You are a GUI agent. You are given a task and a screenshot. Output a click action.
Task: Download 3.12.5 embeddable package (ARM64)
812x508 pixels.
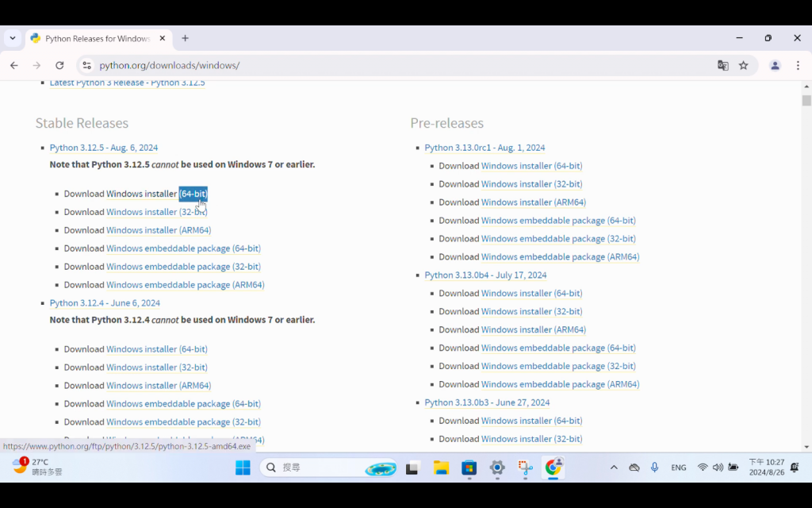click(x=186, y=285)
